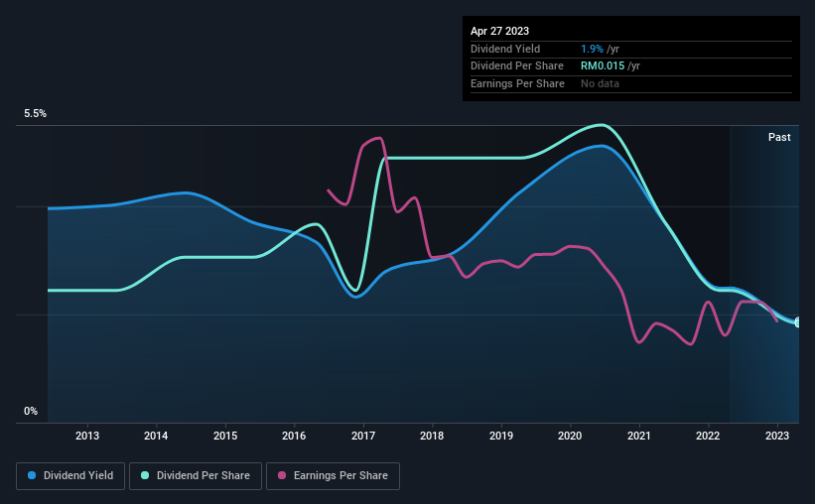Select the 2022 x-axis label
Image resolution: width=815 pixels, height=504 pixels.
pyautogui.click(x=708, y=436)
